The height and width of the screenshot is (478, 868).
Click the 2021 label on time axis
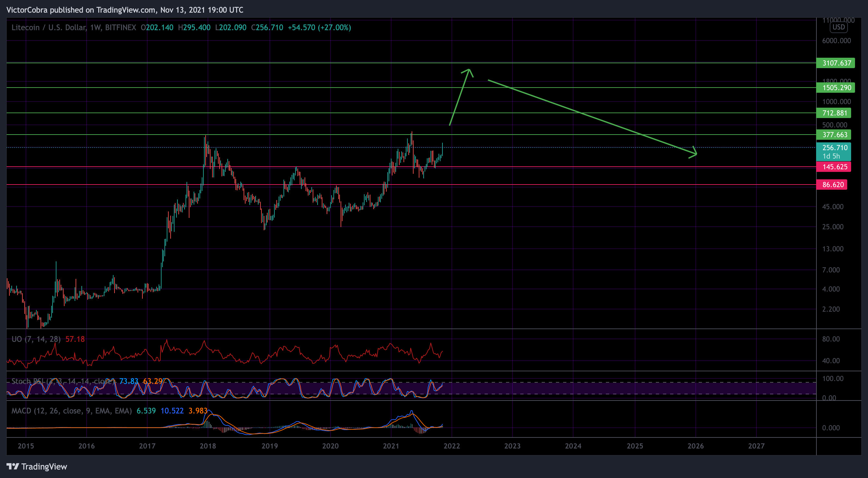coord(391,446)
